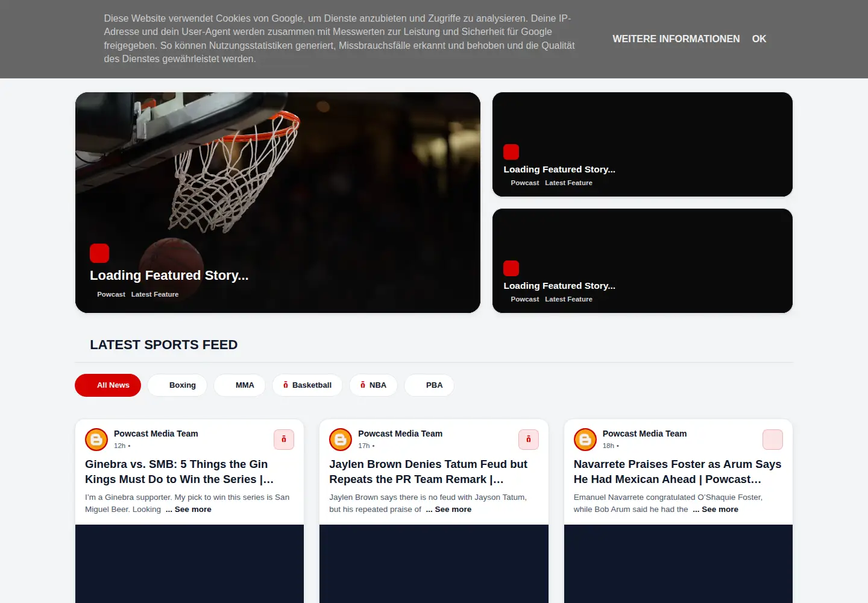
Task: Click Powcast Media Team on the Ginebra post
Action: (x=156, y=434)
